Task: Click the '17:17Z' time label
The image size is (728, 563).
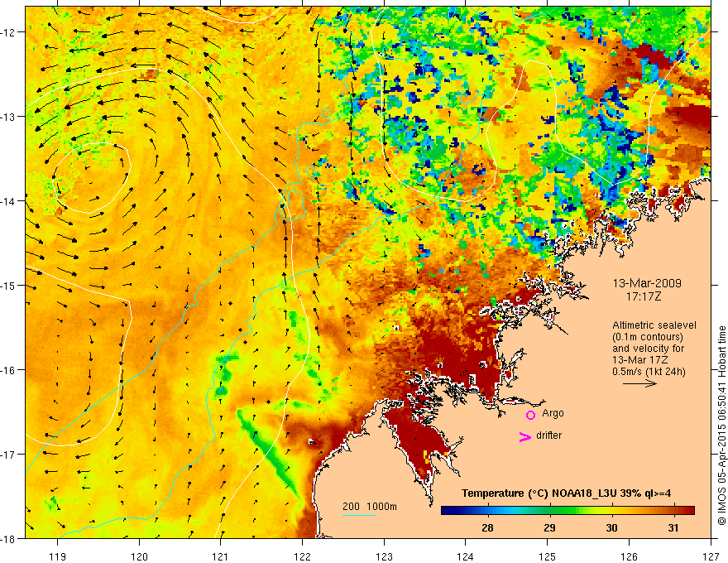Action: pos(643,296)
